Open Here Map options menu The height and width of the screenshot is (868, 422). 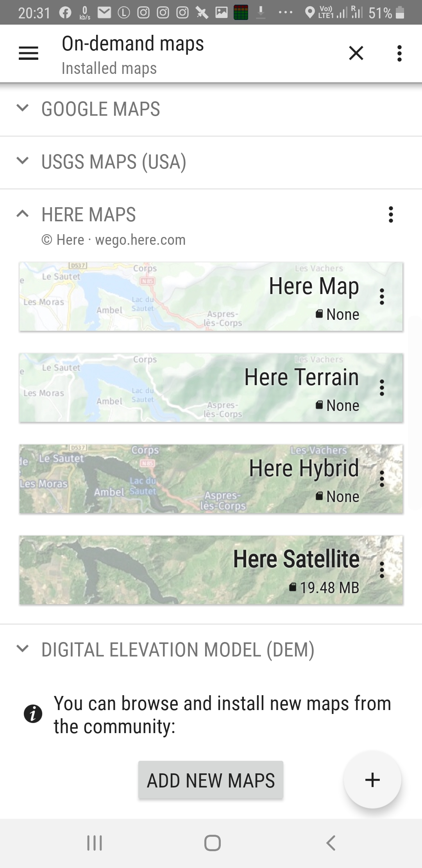pos(382,297)
